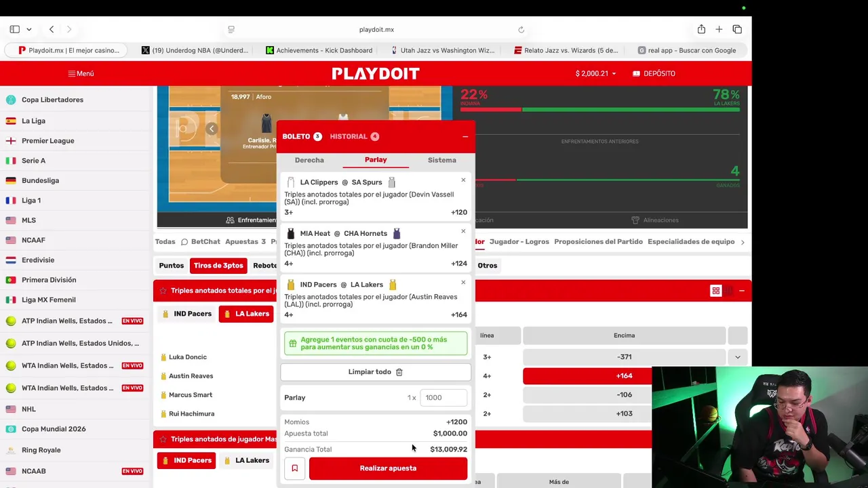Switch market layout with grid icon
Viewport: 868px width, 488px height.
[x=715, y=291]
